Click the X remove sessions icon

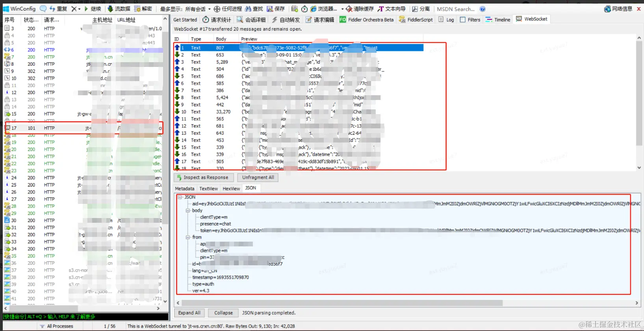point(74,9)
